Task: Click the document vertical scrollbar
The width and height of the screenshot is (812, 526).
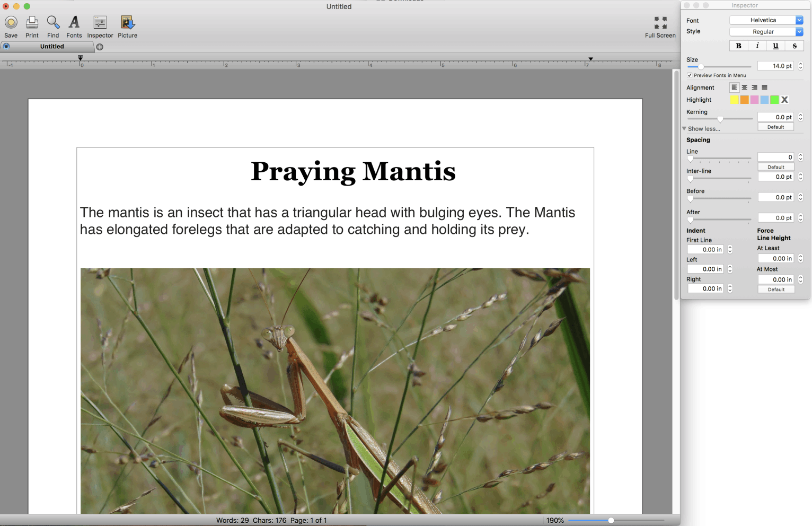Action: coord(676,186)
